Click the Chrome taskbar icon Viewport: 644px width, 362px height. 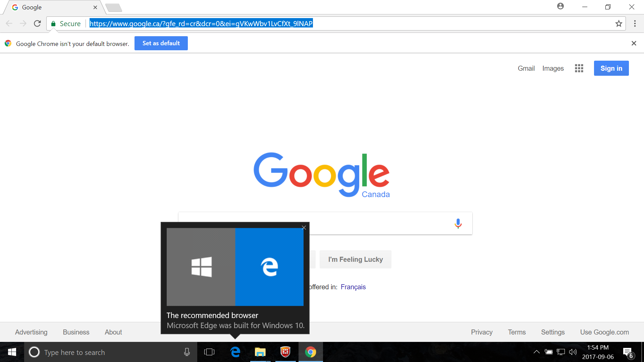tap(311, 352)
